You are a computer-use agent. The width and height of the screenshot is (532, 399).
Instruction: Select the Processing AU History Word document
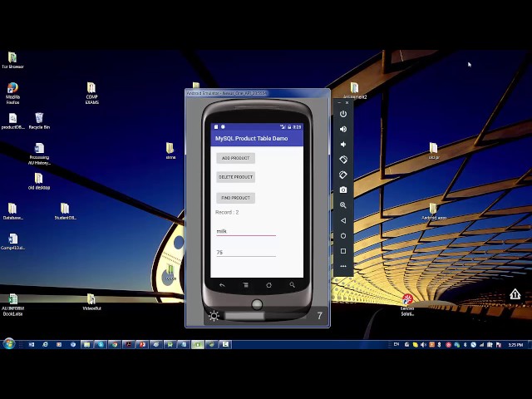(39, 154)
